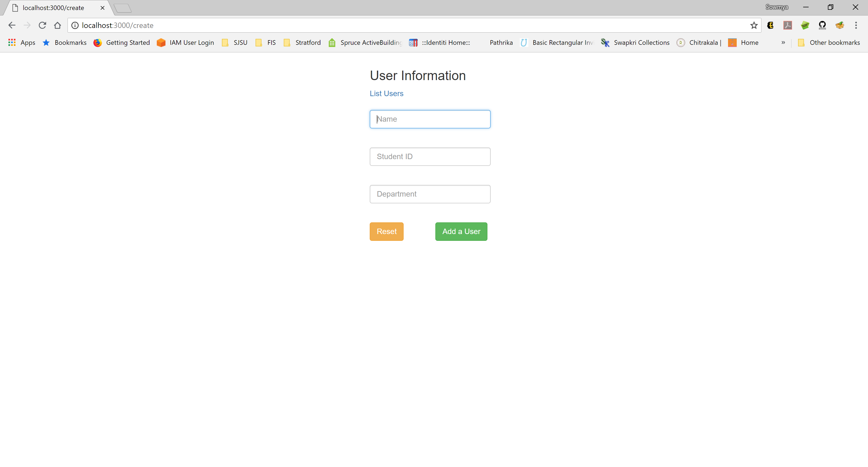
Task: Expand hidden bookmarks with the chevron
Action: coord(784,42)
